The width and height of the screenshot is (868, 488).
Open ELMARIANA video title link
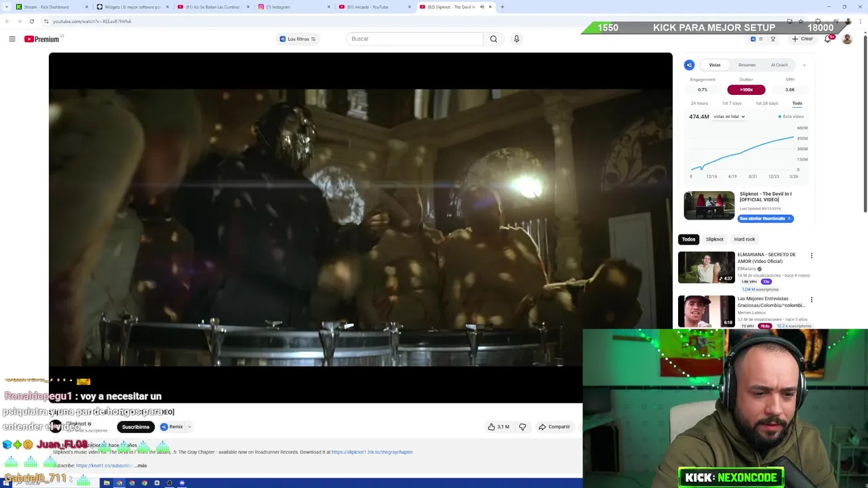click(767, 258)
